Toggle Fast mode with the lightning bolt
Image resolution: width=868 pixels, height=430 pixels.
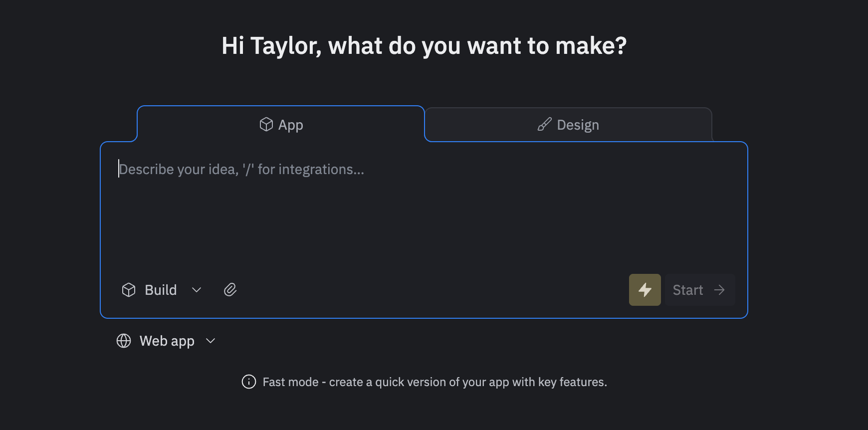pyautogui.click(x=645, y=290)
